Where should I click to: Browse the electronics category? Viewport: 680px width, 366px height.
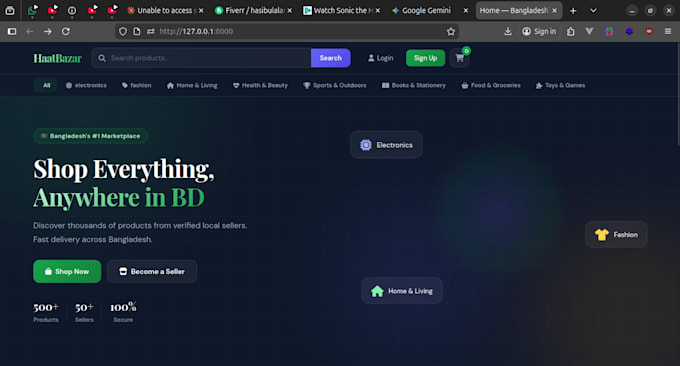[86, 85]
